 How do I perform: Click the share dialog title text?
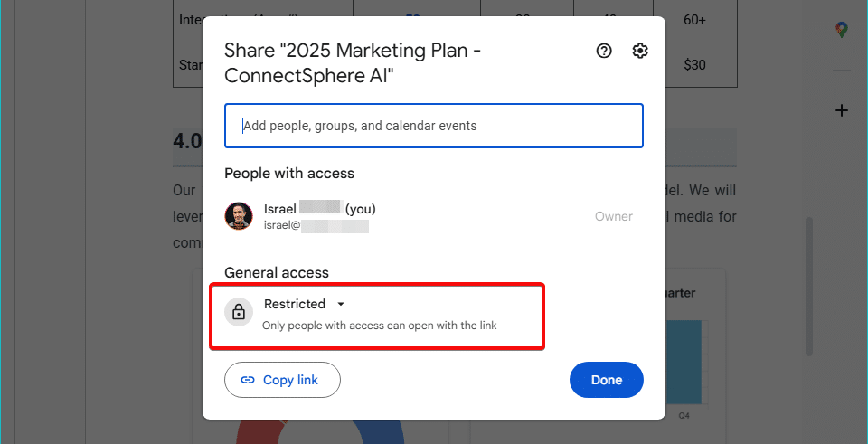[353, 63]
